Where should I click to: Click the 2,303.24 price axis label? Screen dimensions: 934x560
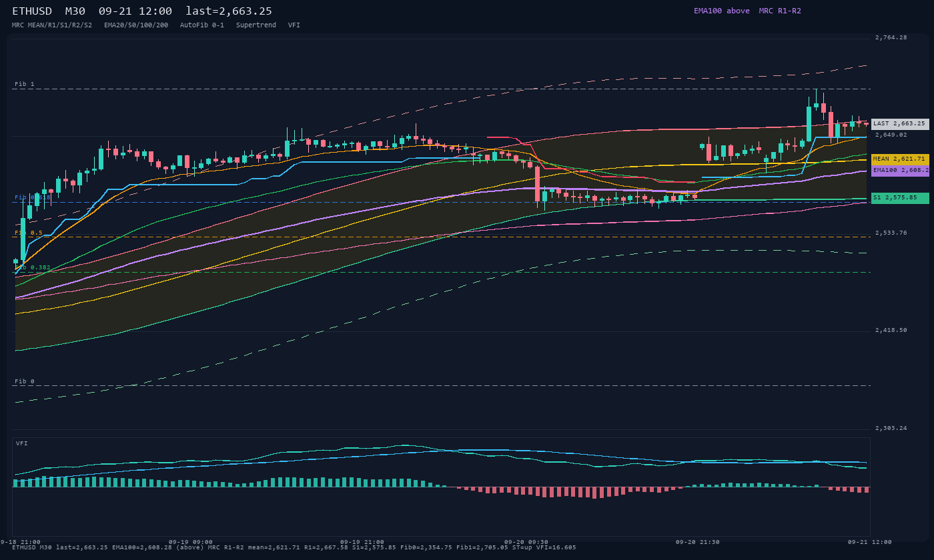[x=891, y=429]
